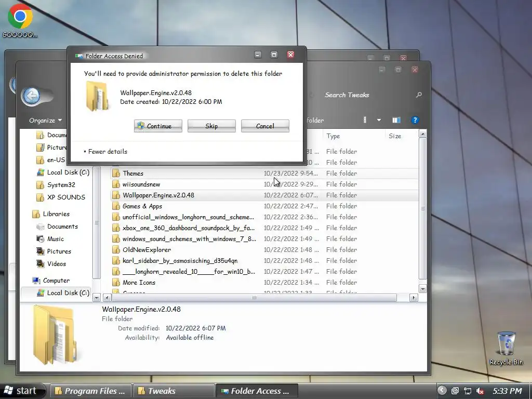Image resolution: width=532 pixels, height=399 pixels.
Task: Open the Organize dropdown menu
Action: (46, 121)
